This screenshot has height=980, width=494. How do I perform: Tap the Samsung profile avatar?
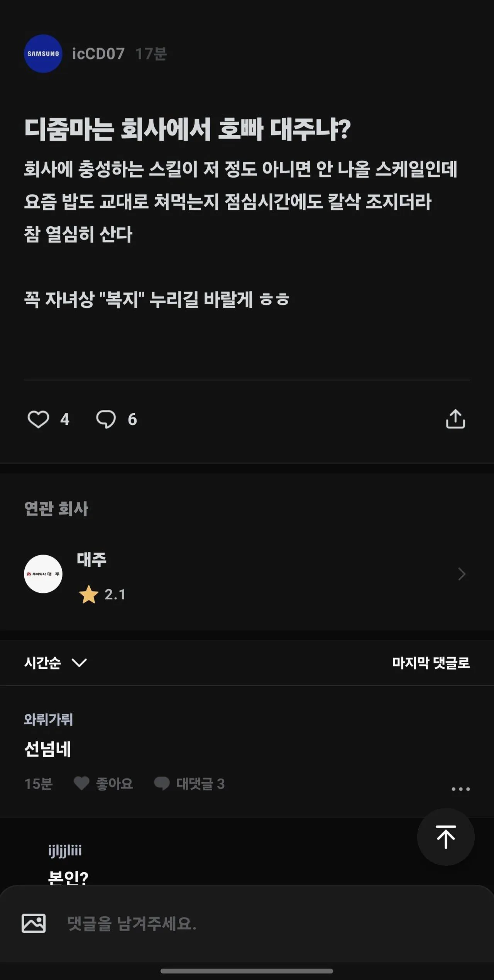[43, 54]
